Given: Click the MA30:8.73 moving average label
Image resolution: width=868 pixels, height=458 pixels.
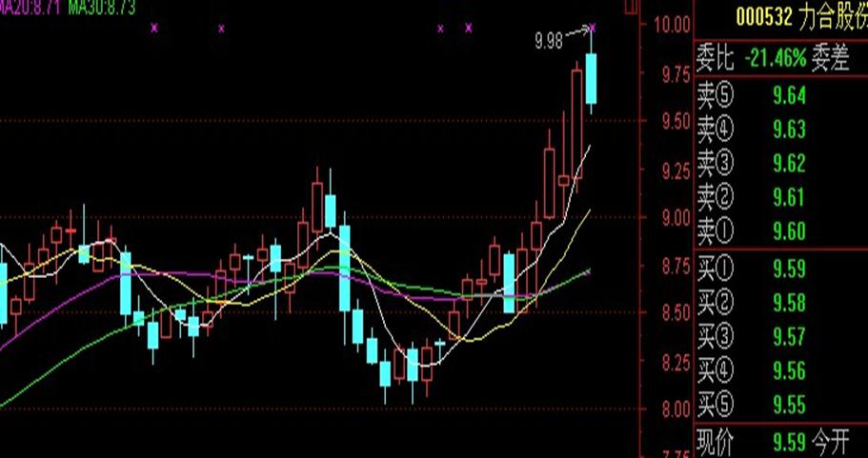Looking at the screenshot, I should [101, 7].
